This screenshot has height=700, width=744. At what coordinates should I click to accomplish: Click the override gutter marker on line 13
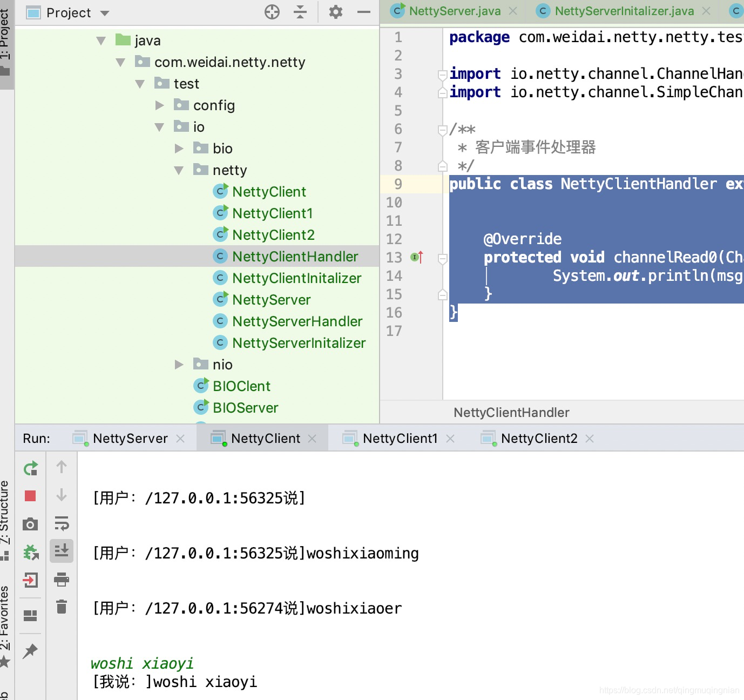[417, 257]
